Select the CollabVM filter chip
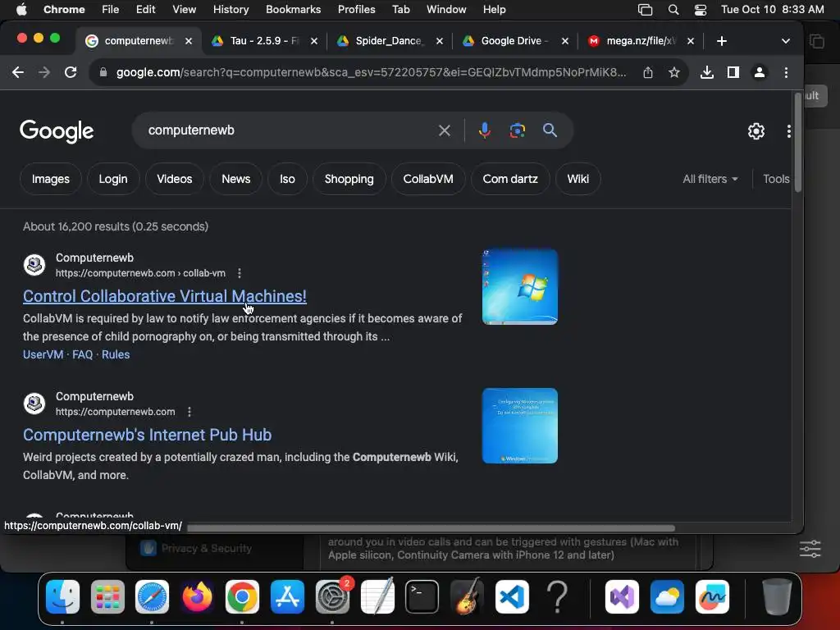This screenshot has width=840, height=630. click(428, 179)
